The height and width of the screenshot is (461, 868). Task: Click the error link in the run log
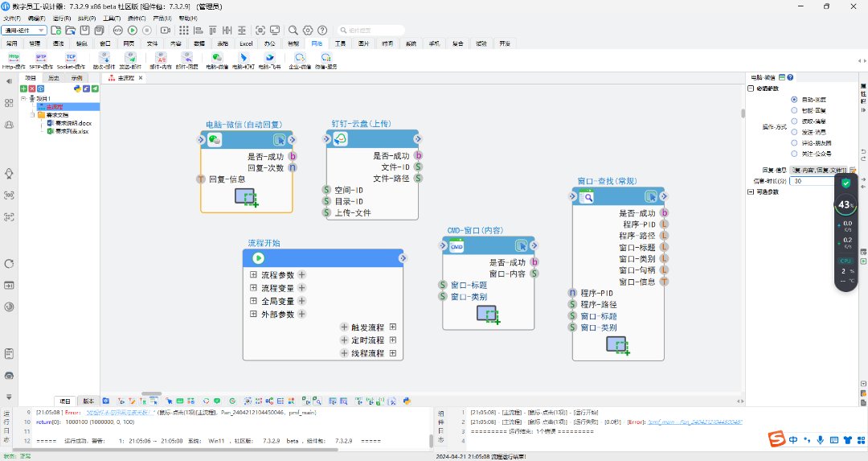(695, 422)
